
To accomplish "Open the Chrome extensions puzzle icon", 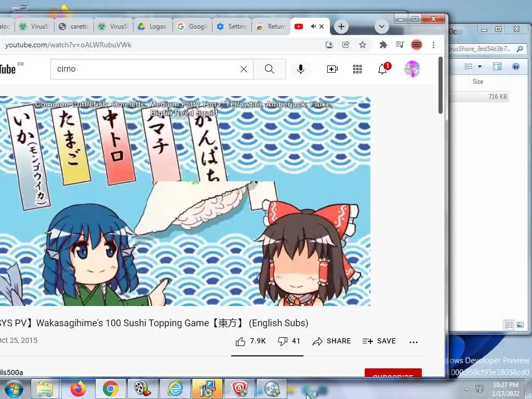I will (x=383, y=45).
